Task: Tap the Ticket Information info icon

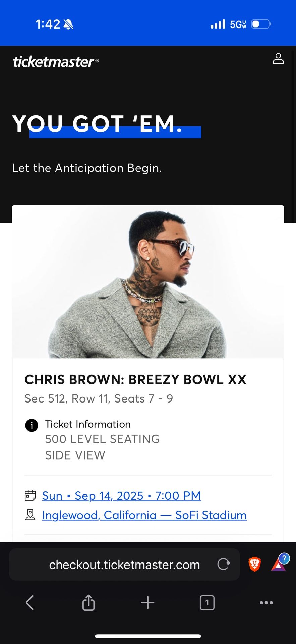Action: coord(32,425)
